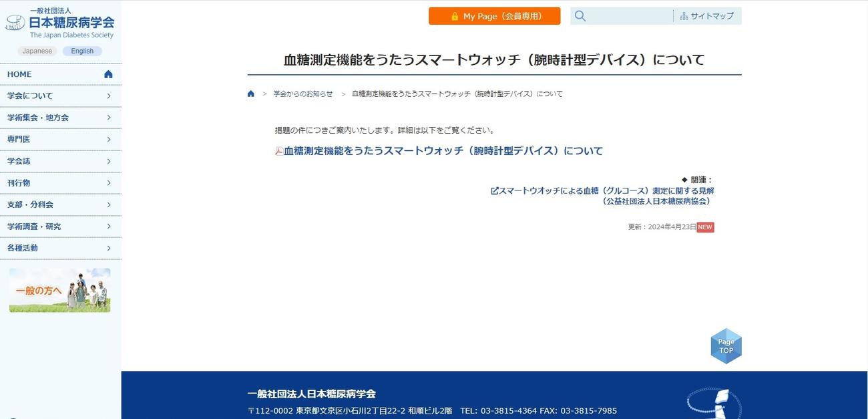Image resolution: width=868 pixels, height=419 pixels.
Task: Click the breadcrumb home icon
Action: [251, 94]
